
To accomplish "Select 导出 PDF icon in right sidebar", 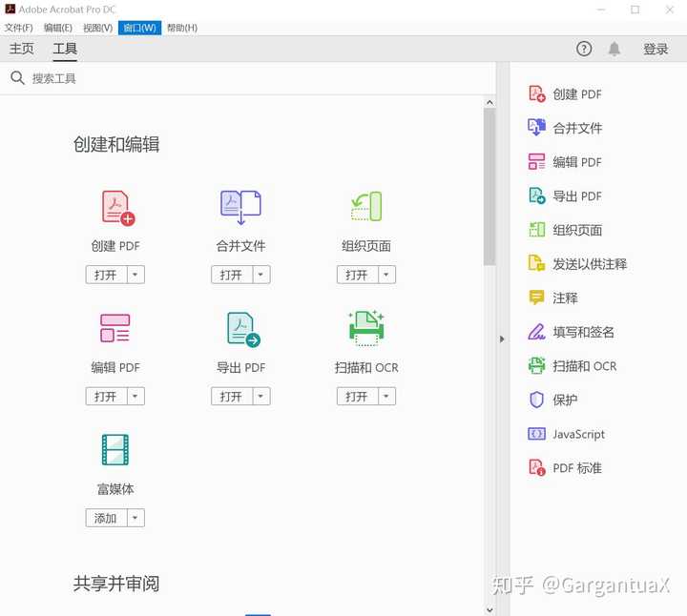I will pos(536,195).
